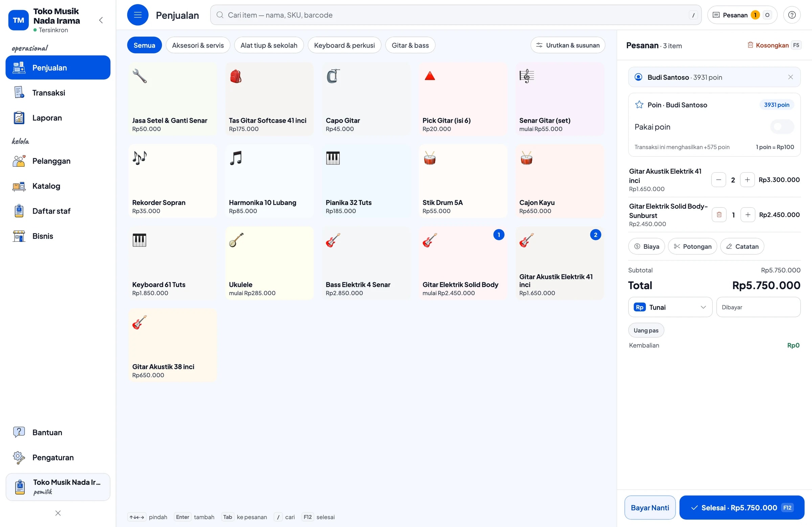
Task: Add a Potongan discount
Action: pyautogui.click(x=692, y=246)
